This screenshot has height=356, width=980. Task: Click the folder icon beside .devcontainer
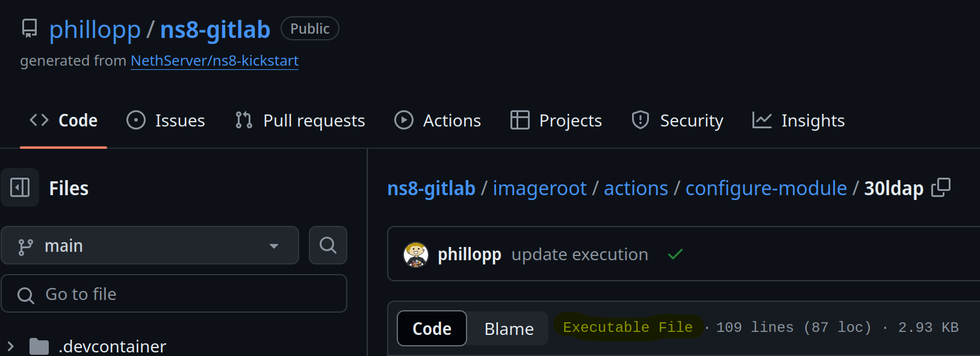tap(40, 345)
